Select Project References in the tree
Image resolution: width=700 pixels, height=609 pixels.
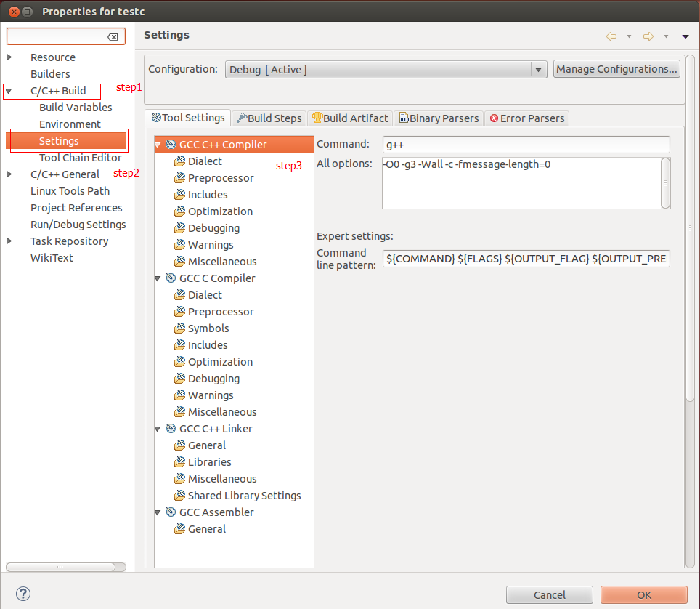76,208
